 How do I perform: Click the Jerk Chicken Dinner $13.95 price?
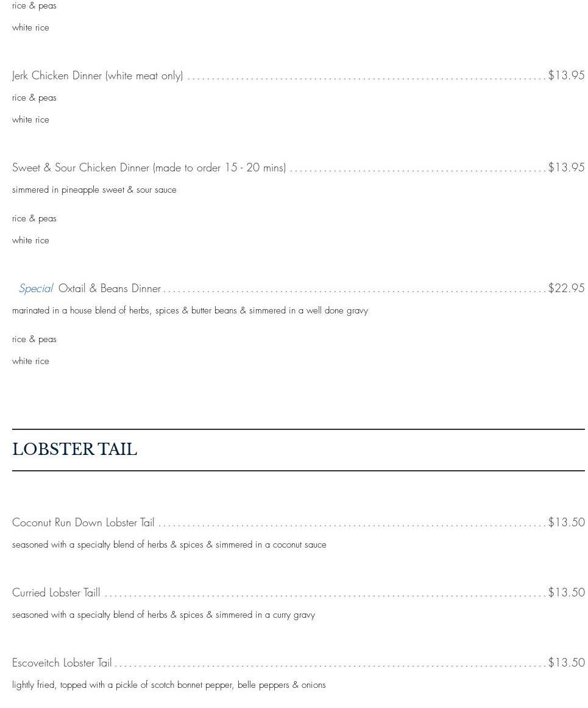pyautogui.click(x=566, y=75)
